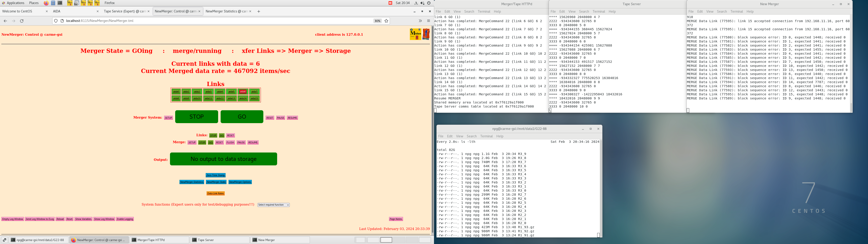The width and height of the screenshot is (868, 244).
Task: Open the Places menu
Action: 34,3
